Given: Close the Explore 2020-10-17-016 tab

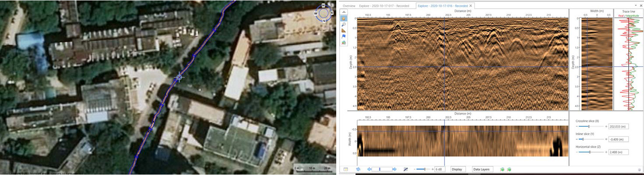Looking at the screenshot, I should click(x=471, y=6).
